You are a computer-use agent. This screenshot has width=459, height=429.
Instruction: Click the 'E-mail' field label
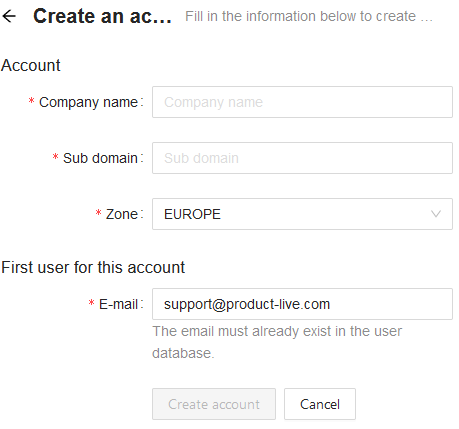118,304
